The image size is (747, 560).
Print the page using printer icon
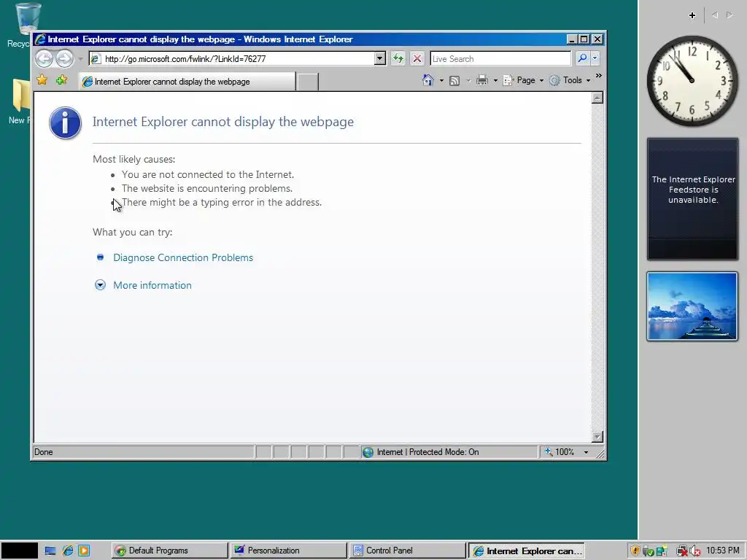tap(482, 80)
